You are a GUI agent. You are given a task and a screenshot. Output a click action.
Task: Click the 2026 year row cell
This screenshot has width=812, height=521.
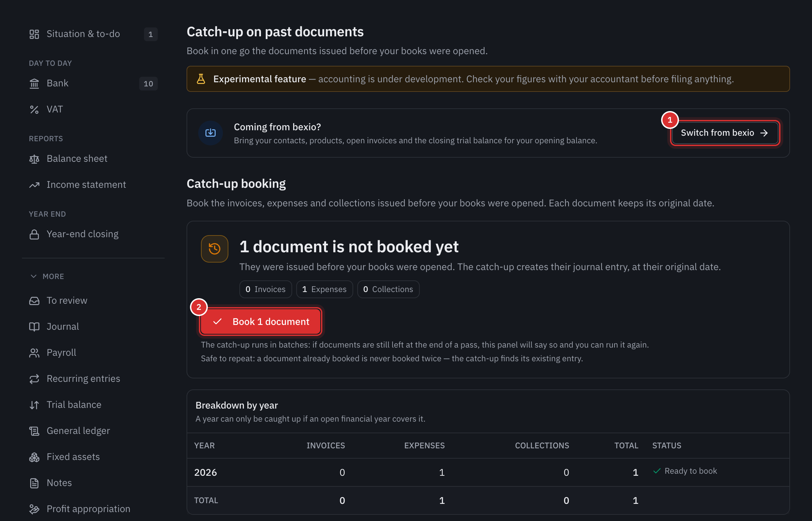click(x=206, y=472)
